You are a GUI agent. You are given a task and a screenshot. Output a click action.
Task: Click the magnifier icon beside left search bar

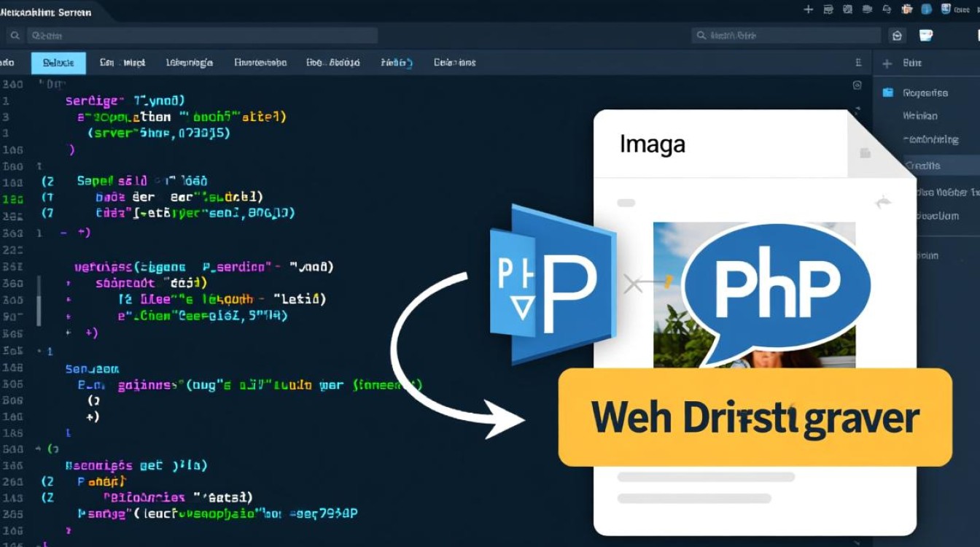[13, 36]
